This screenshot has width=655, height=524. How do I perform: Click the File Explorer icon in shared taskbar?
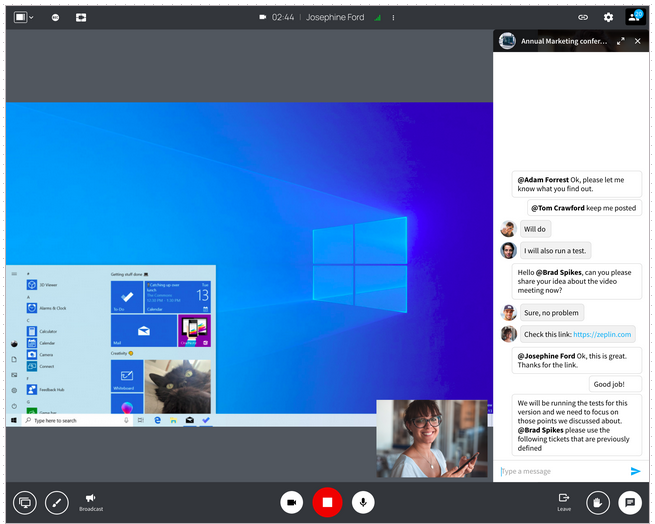point(173,420)
